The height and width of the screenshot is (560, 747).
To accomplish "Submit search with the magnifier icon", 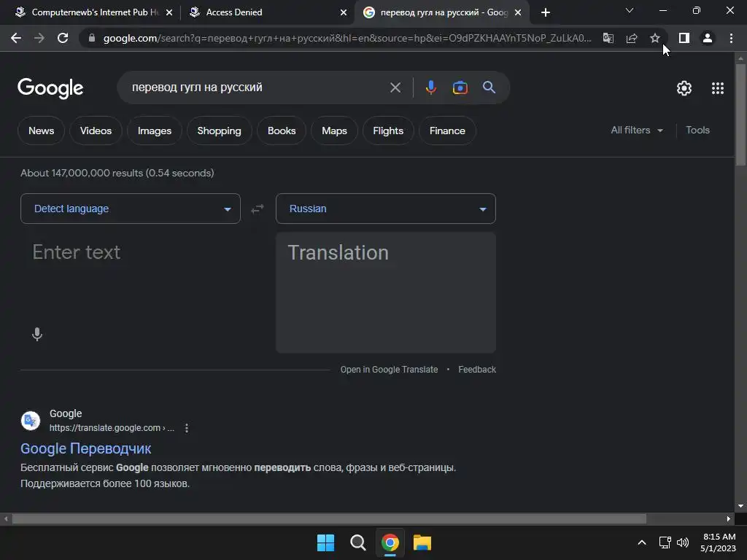I will point(489,87).
